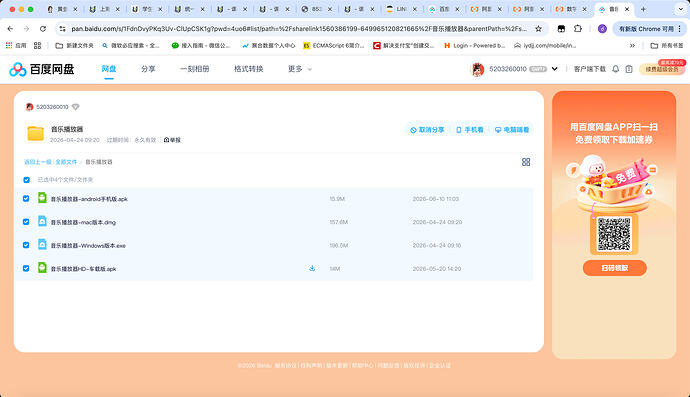Image resolution: width=690 pixels, height=397 pixels.
Task: Open file 音乐播放器-Windows版本.exe
Action: (x=88, y=246)
